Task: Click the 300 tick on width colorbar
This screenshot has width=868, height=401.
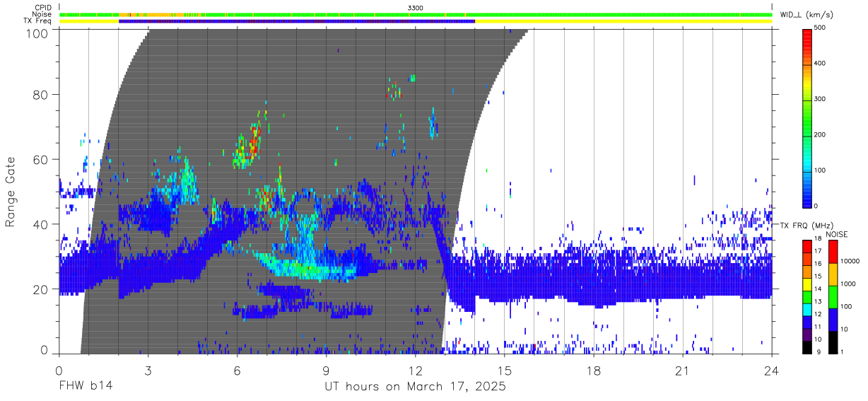Action: (820, 99)
